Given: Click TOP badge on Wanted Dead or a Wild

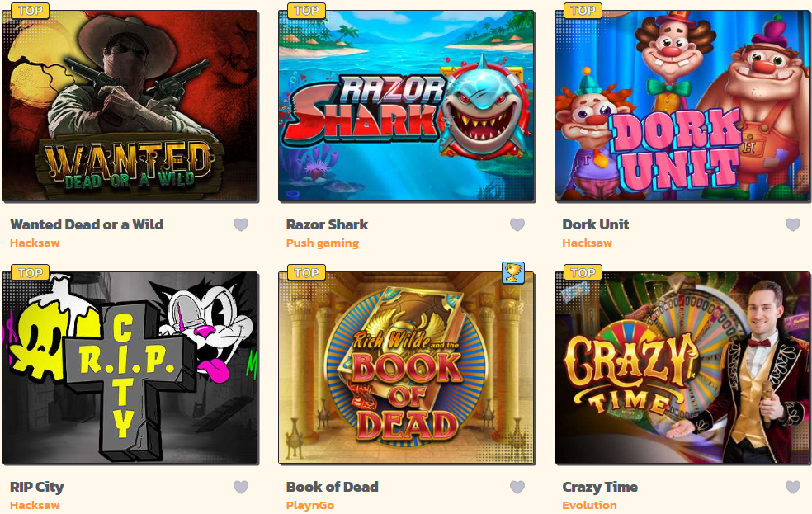Looking at the screenshot, I should click(x=30, y=11).
